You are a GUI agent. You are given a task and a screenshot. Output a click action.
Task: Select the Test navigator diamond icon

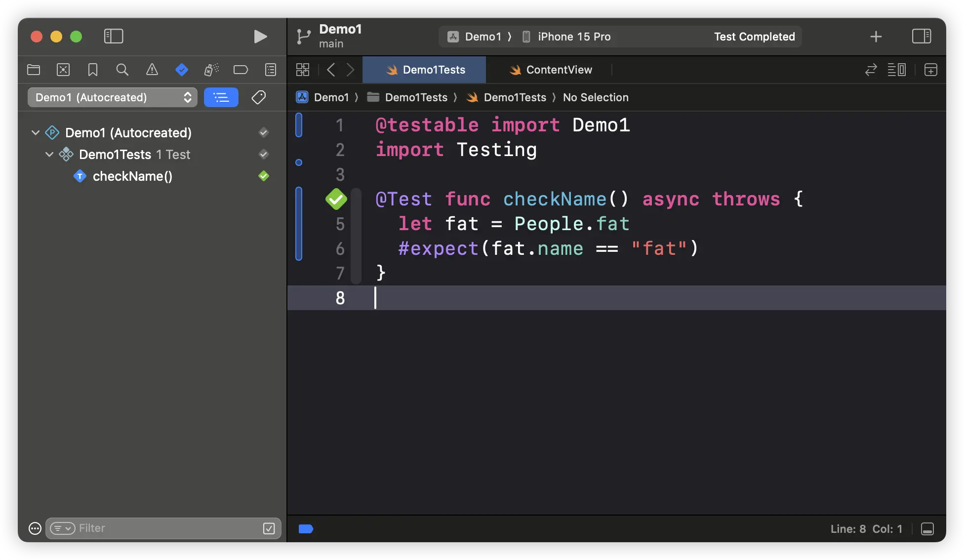(182, 70)
